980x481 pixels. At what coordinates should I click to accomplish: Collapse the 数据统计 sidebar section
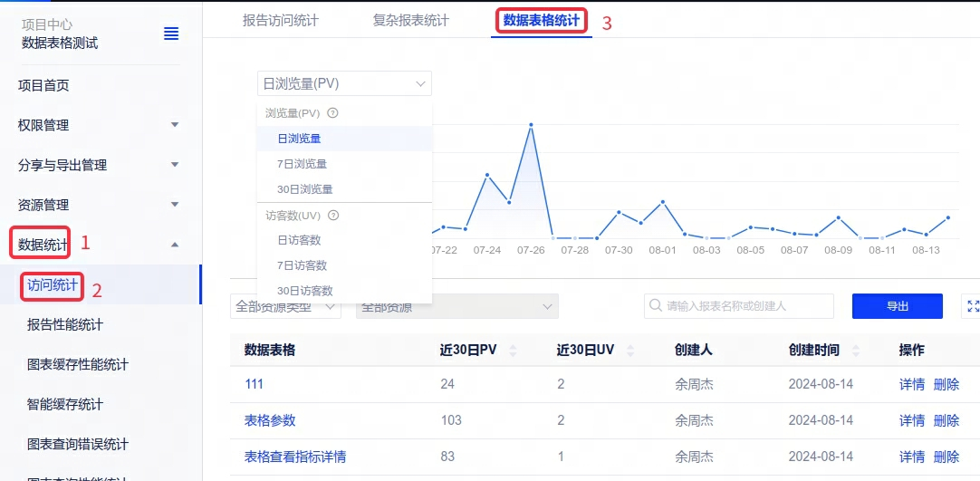click(x=175, y=244)
